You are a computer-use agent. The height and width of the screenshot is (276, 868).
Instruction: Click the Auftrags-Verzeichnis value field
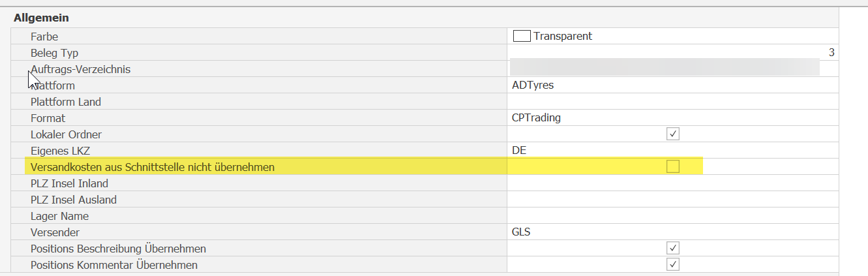[x=664, y=69]
